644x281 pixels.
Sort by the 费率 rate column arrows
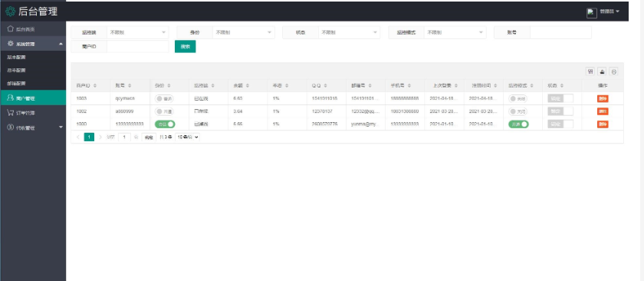[287, 86]
